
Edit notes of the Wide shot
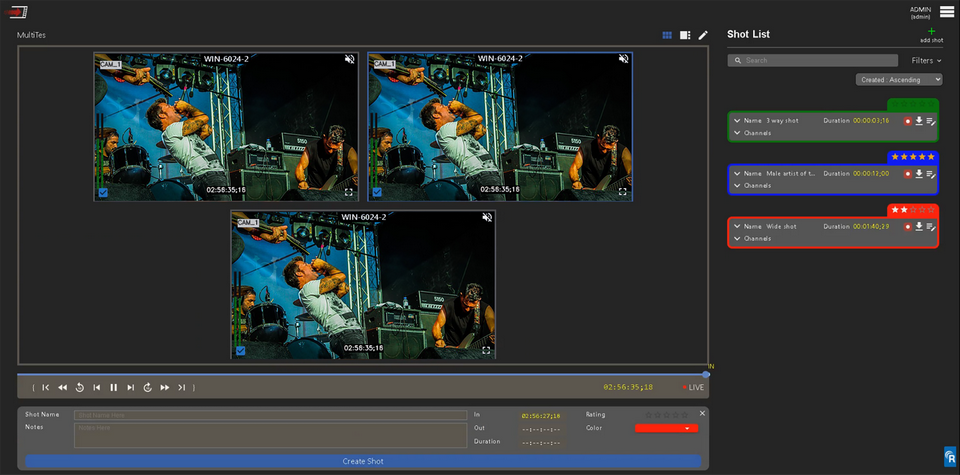[x=931, y=227]
